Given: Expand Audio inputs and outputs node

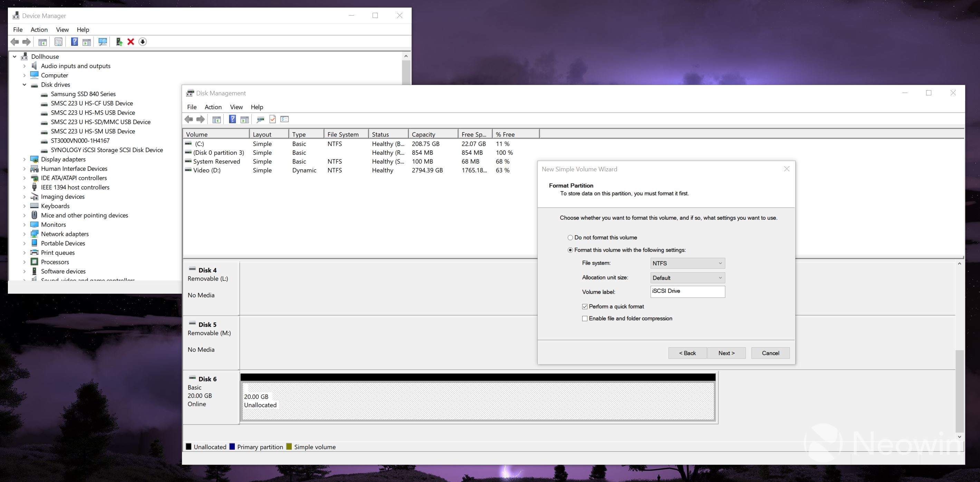Looking at the screenshot, I should (x=25, y=66).
